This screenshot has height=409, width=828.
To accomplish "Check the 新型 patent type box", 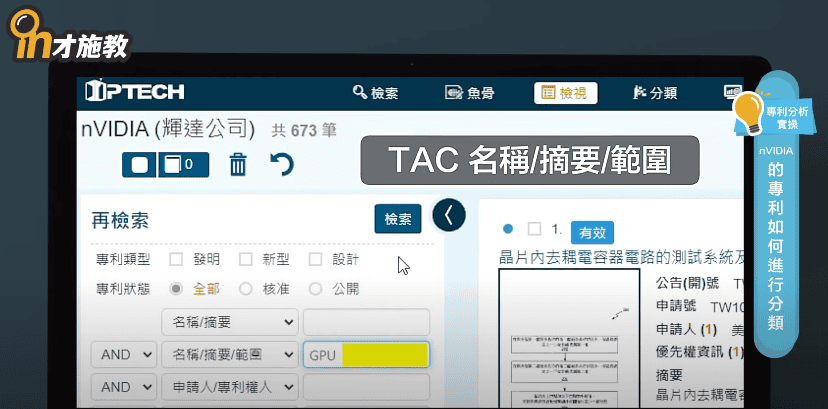I will [246, 259].
